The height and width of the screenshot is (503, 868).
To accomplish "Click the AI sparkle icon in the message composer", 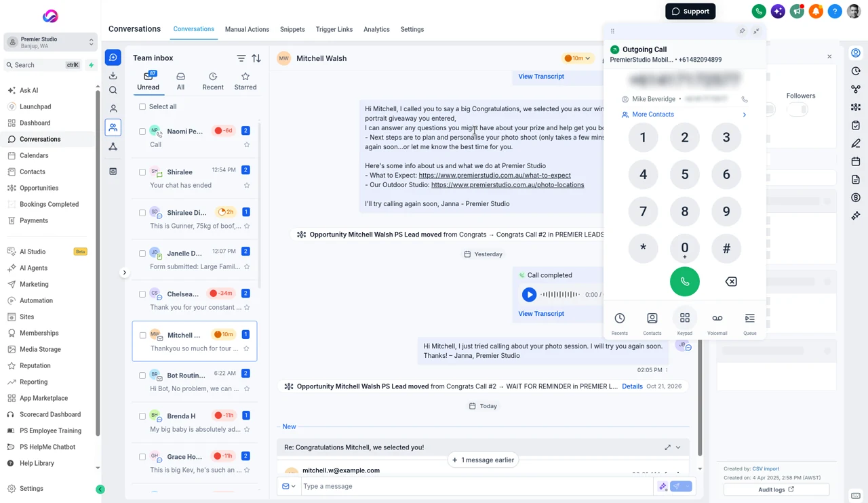I will (x=663, y=486).
